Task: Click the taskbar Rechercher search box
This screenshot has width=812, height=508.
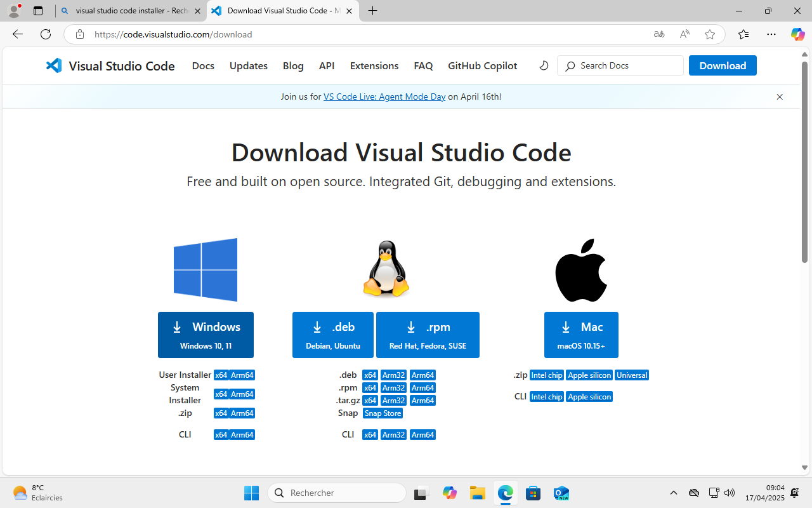Action: click(x=337, y=493)
